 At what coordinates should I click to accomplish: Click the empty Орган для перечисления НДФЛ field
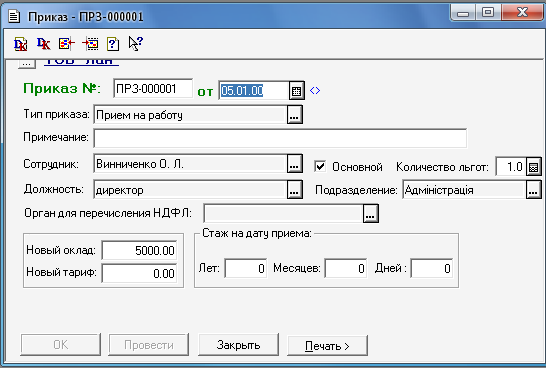click(283, 213)
